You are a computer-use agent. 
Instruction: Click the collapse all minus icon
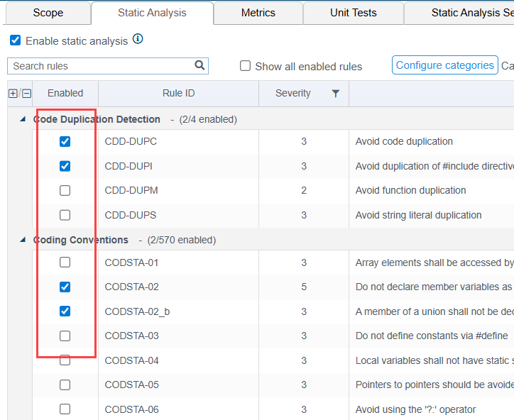click(26, 94)
